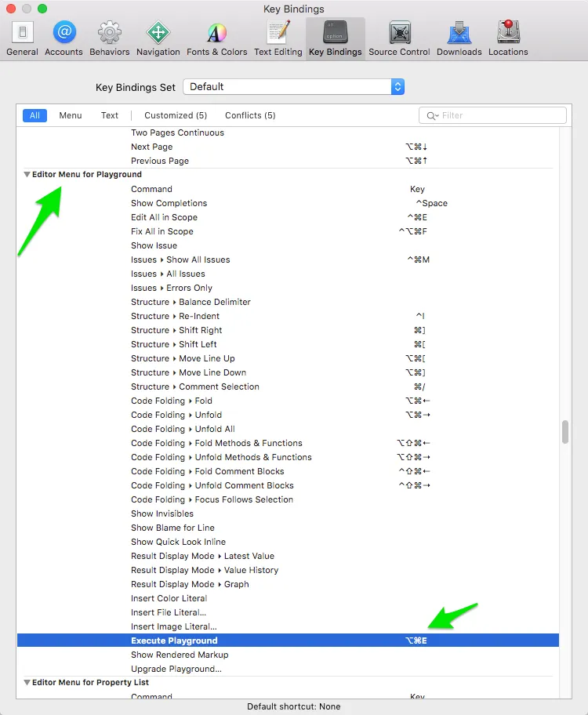
Task: Select the Execute Playground row
Action: pos(288,641)
